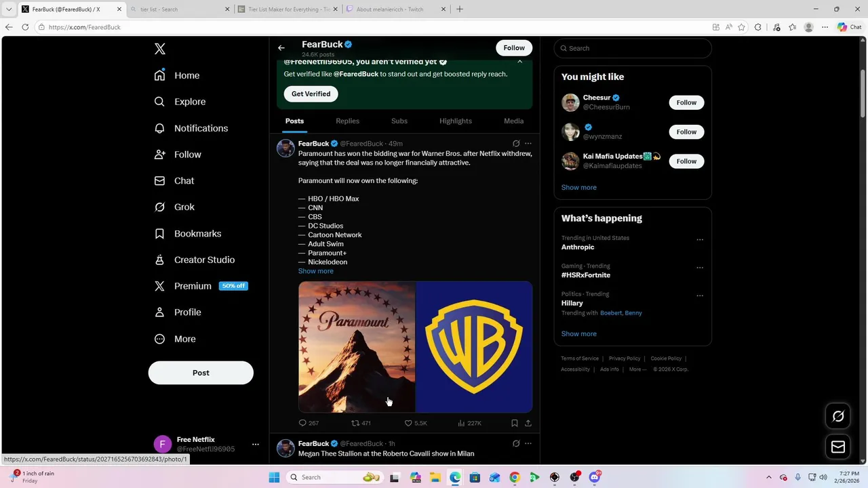This screenshot has height=488, width=868.
Task: Click the browser address bar
Action: 373,27
